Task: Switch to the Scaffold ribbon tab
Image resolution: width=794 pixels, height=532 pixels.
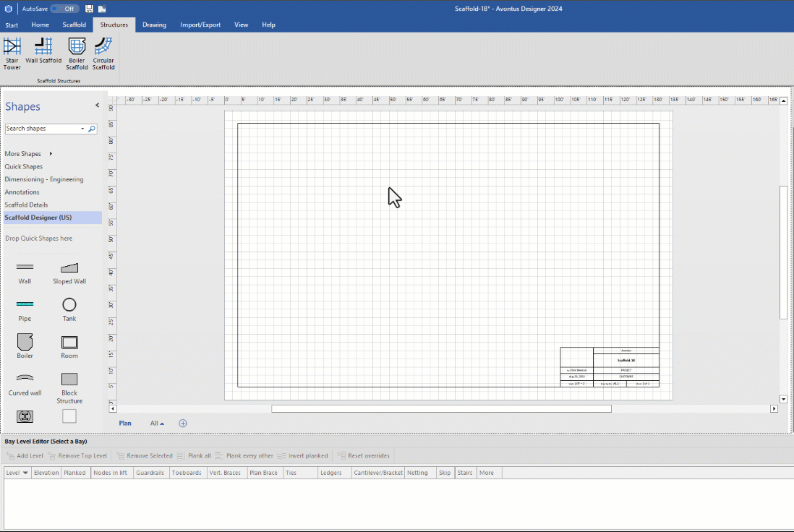Action: click(74, 25)
